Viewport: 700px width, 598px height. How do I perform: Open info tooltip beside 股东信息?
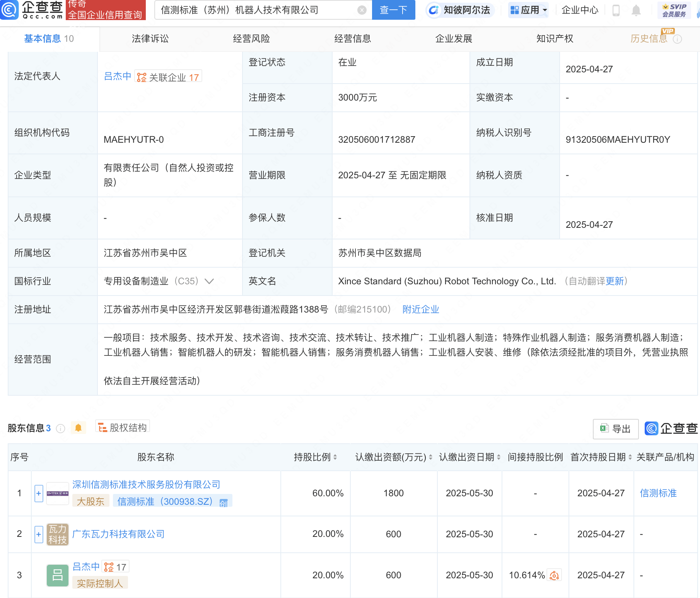(x=60, y=429)
